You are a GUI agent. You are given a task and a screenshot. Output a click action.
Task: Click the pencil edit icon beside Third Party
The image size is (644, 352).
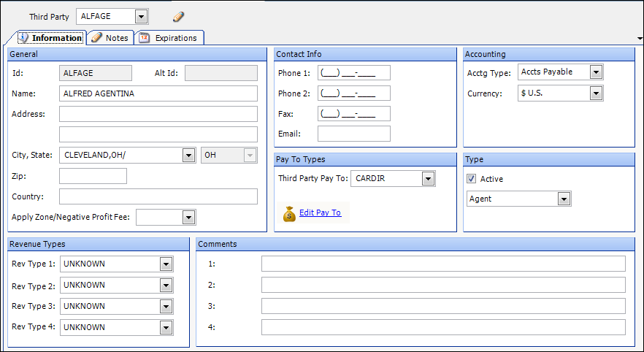click(x=179, y=16)
